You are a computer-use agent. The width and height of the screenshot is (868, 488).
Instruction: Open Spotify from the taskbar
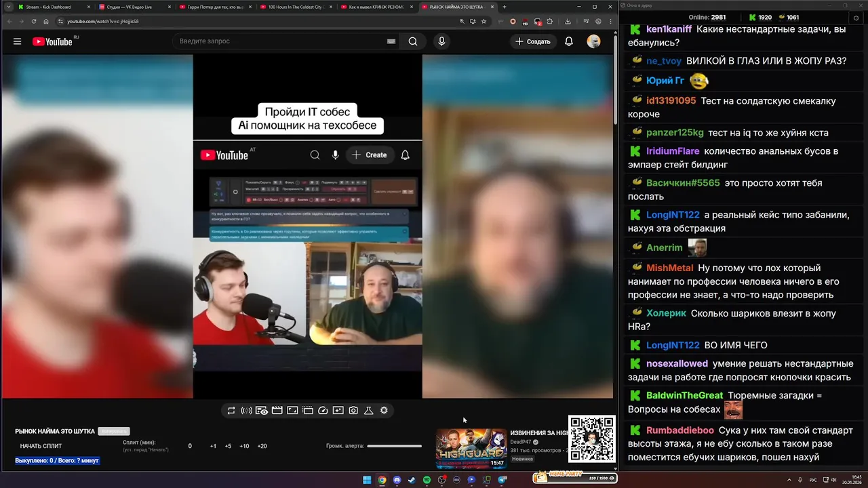point(427,481)
